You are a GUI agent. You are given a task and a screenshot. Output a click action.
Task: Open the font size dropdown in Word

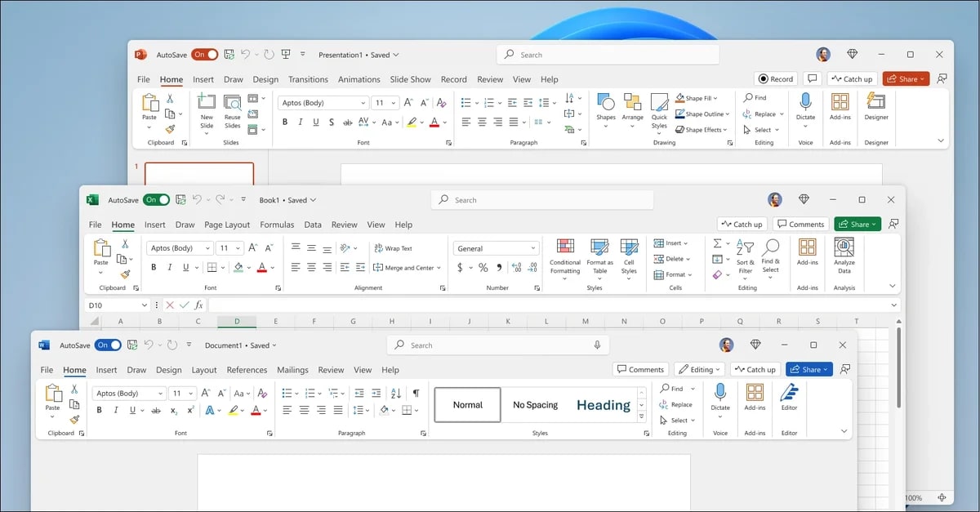click(x=183, y=393)
